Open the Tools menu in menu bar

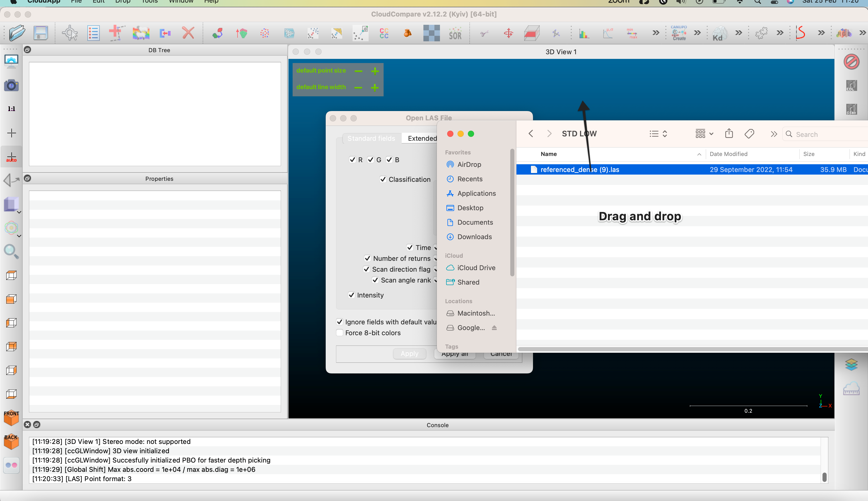149,2
